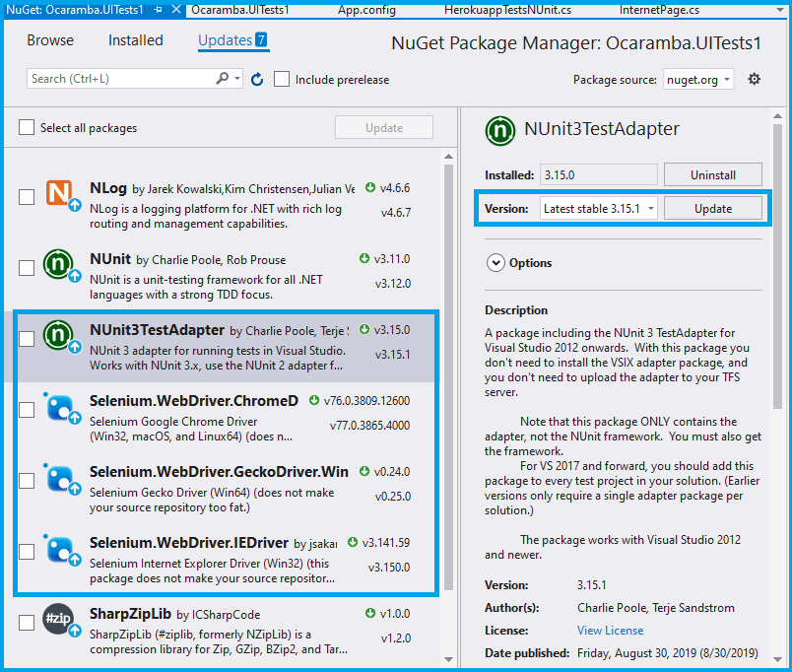Tick the NUnit3TestAdapter package checkbox
The width and height of the screenshot is (792, 672).
27,339
